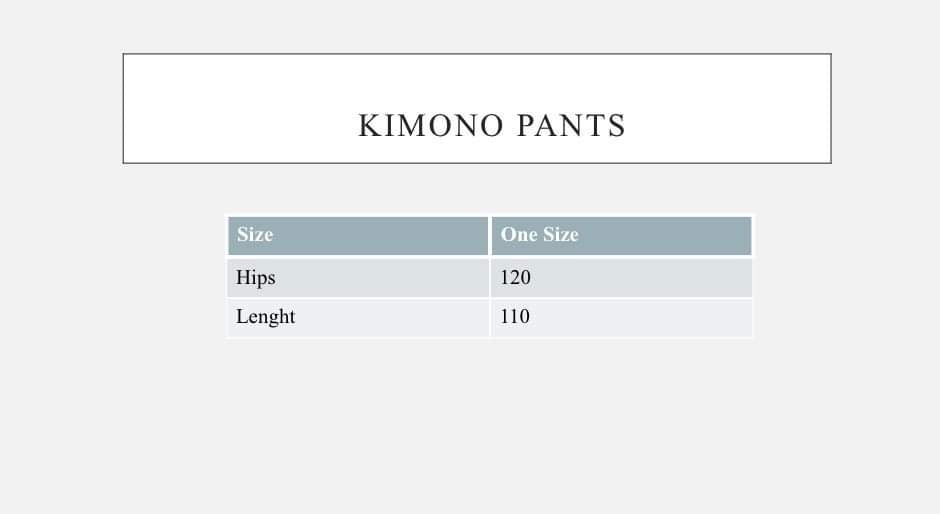Click the top border of the title box

[477, 54]
